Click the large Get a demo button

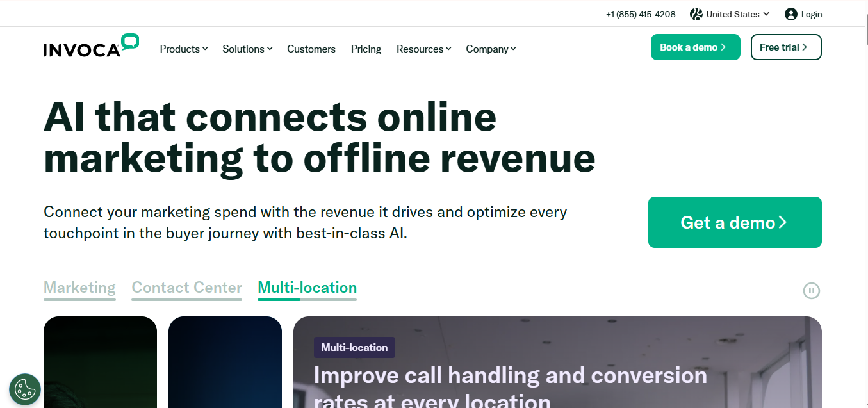734,222
